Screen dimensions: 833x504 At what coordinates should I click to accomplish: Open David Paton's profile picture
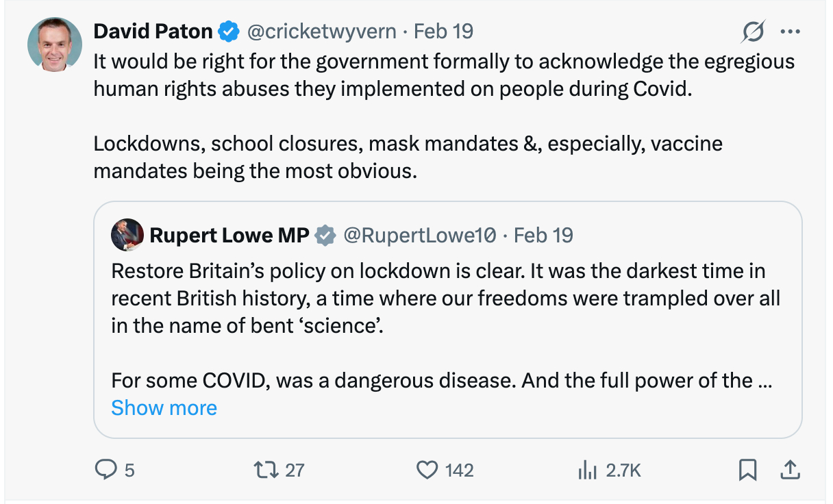[x=50, y=45]
